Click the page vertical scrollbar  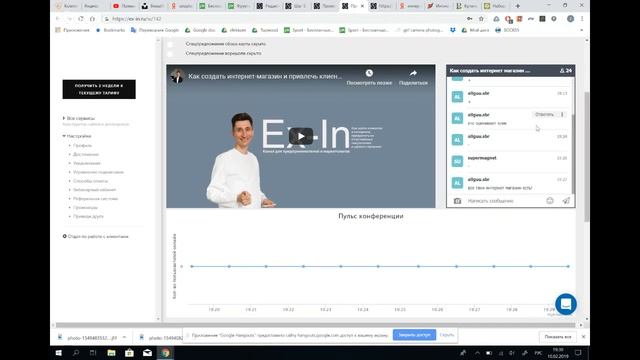tap(587, 157)
